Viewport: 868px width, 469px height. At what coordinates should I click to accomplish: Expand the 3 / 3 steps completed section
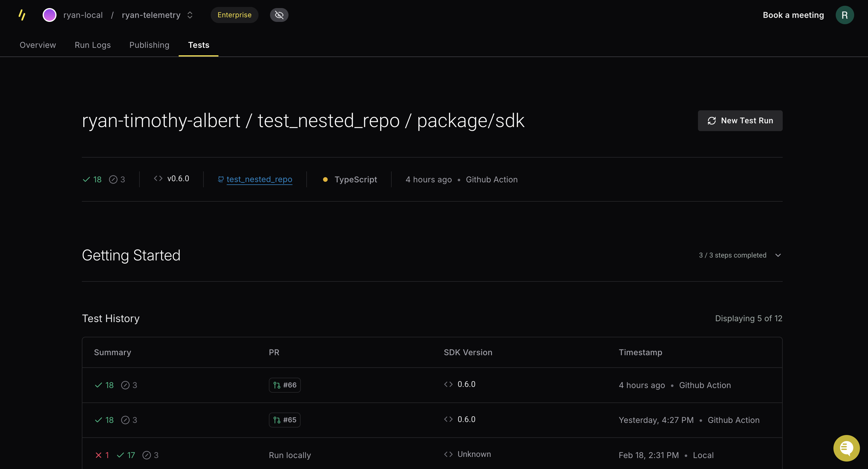[733, 255]
